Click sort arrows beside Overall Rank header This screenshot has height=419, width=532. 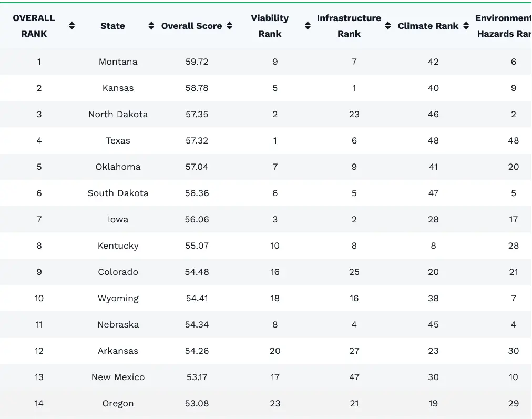click(x=72, y=26)
